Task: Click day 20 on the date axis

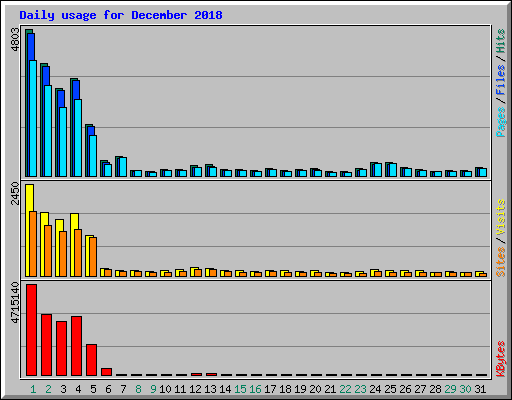Action: coord(315,389)
